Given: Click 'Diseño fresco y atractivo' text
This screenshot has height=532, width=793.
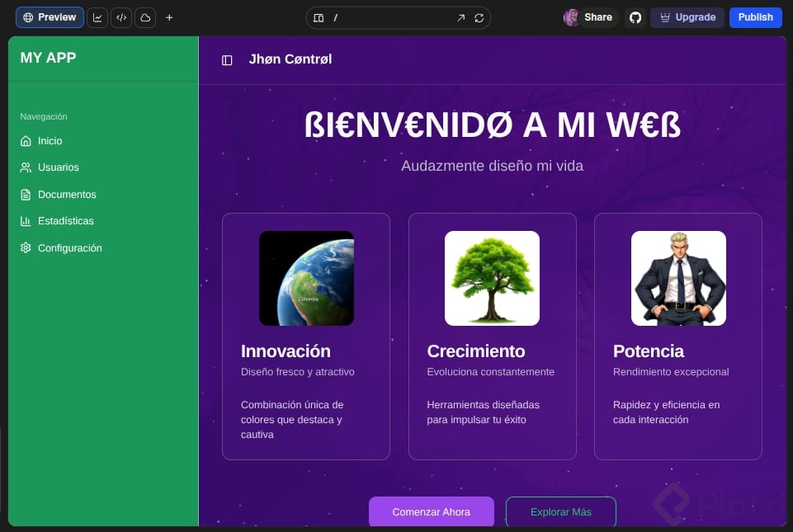Looking at the screenshot, I should coord(297,372).
